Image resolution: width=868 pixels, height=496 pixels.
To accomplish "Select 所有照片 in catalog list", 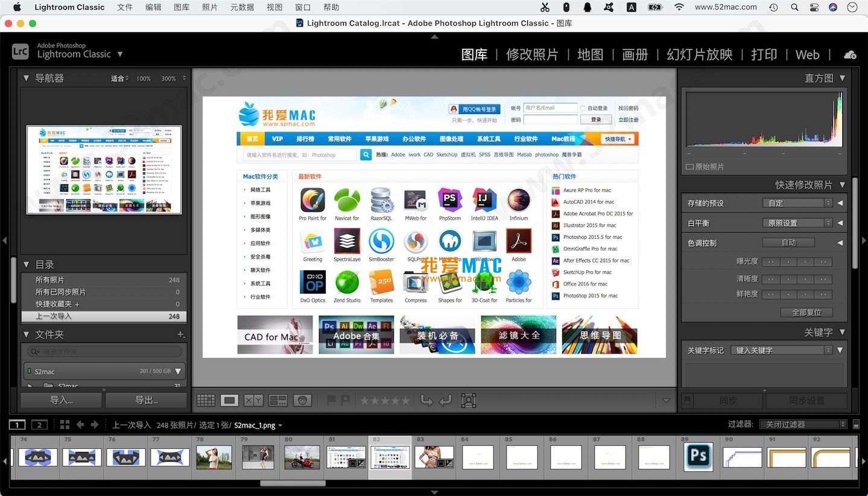I will 104,280.
